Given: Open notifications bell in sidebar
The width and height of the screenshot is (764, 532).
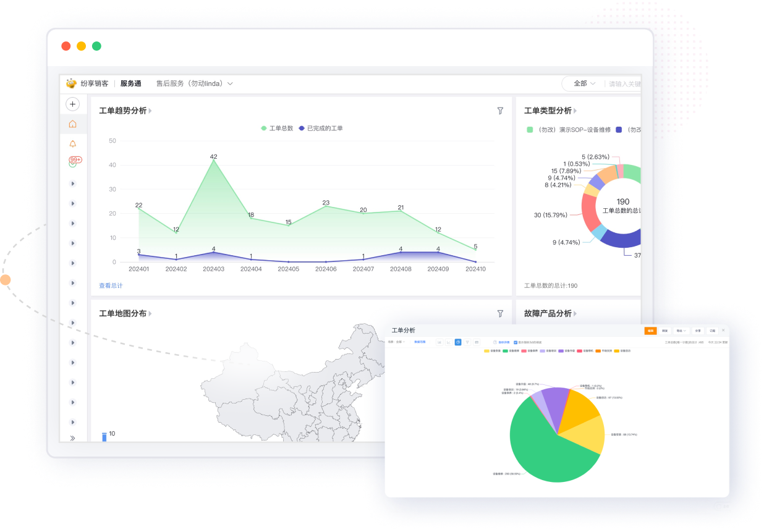Looking at the screenshot, I should [x=72, y=144].
